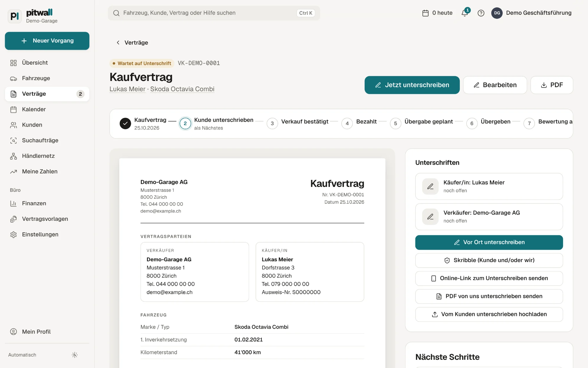Viewport: 588px width, 368px height.
Task: Open Kunden in the sidebar
Action: 47,125
